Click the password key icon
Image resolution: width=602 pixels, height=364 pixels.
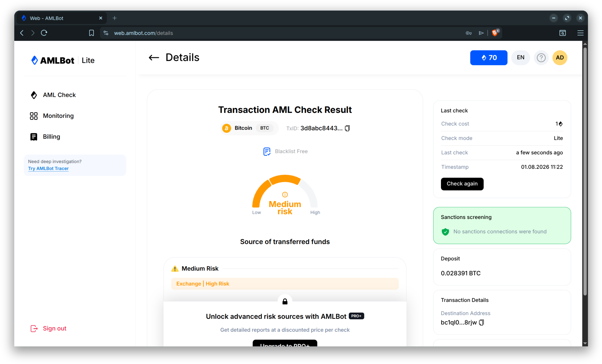click(x=469, y=33)
